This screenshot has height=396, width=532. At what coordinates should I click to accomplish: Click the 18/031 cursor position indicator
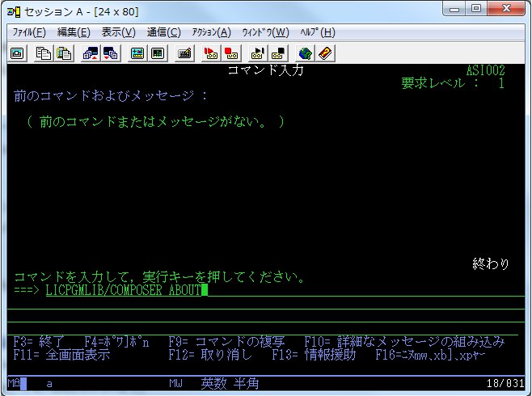click(x=505, y=383)
